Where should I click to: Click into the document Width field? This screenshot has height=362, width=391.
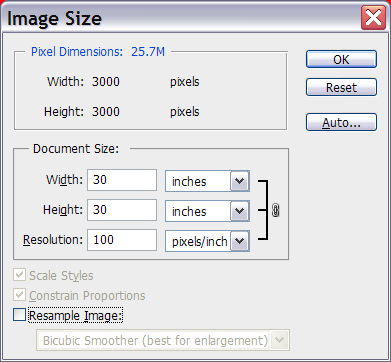[x=122, y=180]
